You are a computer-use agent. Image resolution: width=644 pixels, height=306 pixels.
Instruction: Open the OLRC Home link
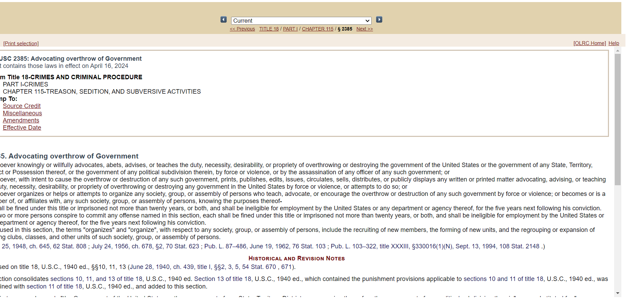(x=589, y=43)
